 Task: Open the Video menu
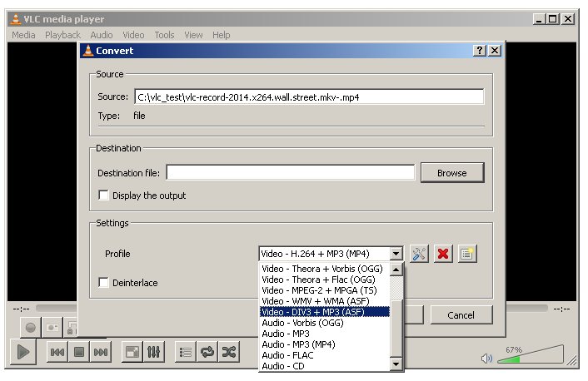[133, 35]
